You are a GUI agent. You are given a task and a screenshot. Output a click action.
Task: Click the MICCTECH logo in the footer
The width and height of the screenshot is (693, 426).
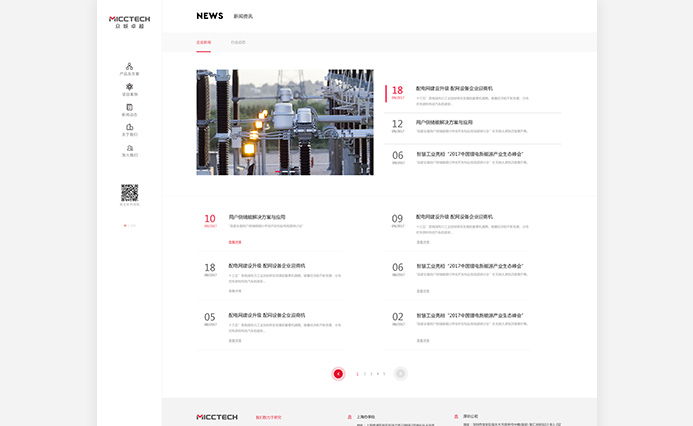(x=217, y=417)
